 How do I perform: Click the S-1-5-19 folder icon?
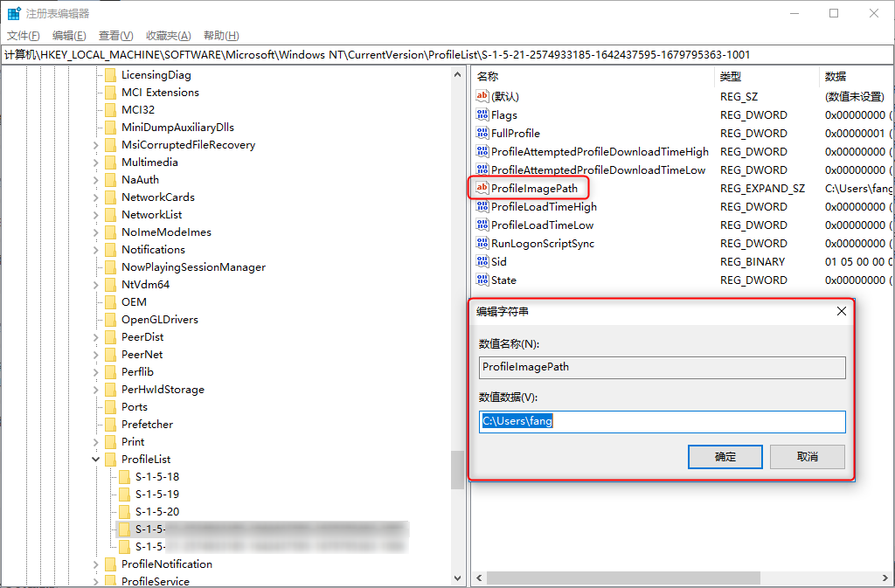pos(124,494)
